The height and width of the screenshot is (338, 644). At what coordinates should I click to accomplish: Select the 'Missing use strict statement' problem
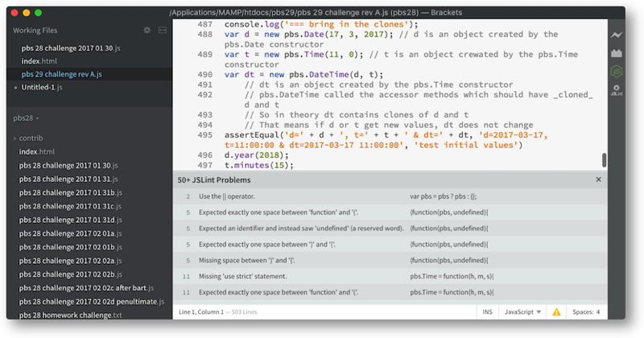(242, 276)
